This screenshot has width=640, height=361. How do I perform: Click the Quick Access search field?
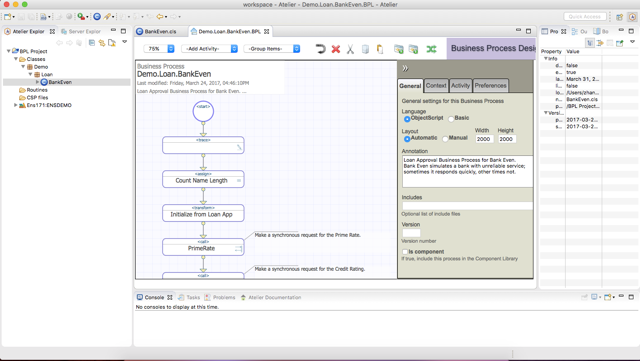click(584, 17)
